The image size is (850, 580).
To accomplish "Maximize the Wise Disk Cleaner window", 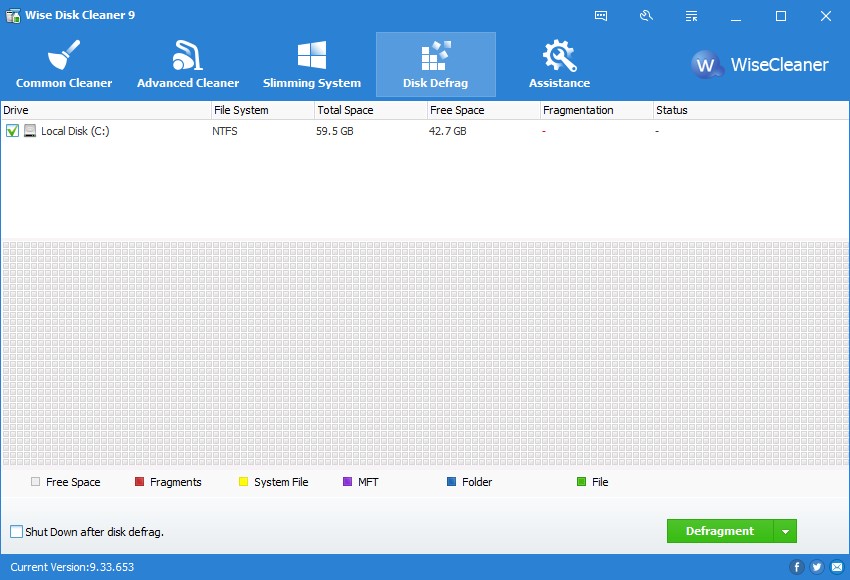I will [781, 16].
